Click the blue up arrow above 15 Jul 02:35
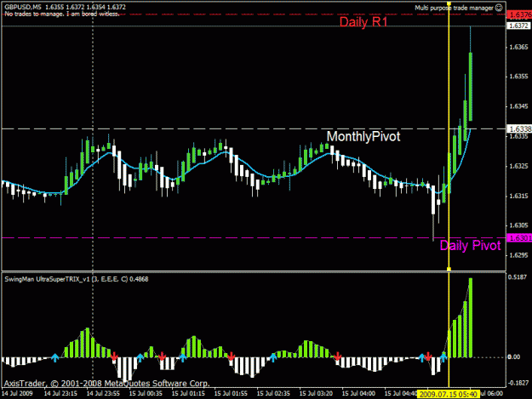The width and height of the screenshot is (532, 399). [272, 357]
